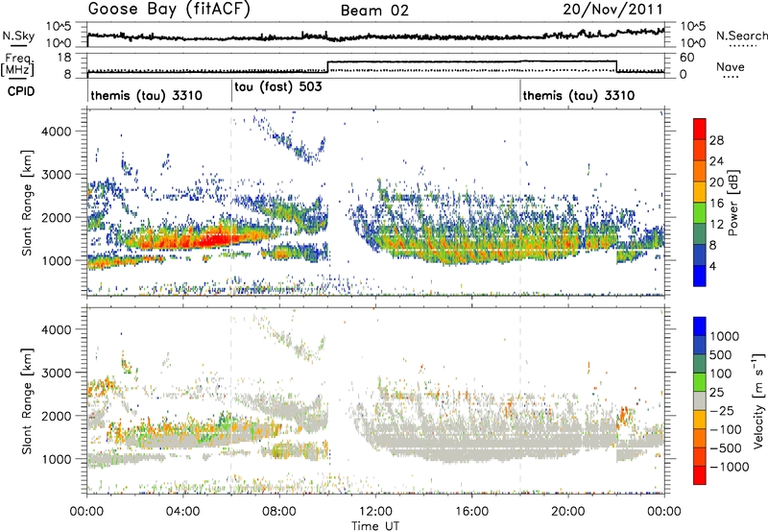Click the '28' tick on Power scale
Viewport: 768px width, 532px height.
716,140
